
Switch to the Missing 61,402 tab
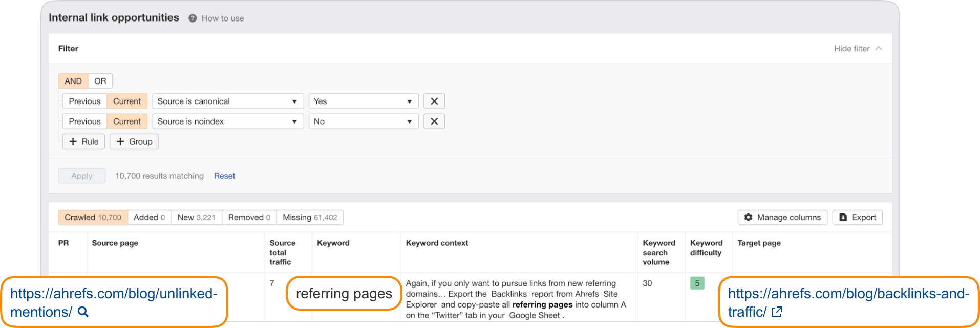coord(310,218)
